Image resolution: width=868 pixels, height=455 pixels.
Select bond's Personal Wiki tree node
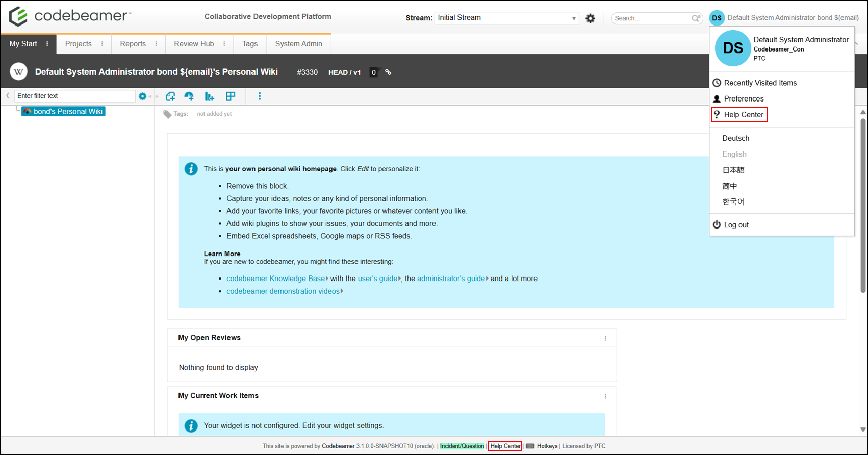tap(63, 111)
